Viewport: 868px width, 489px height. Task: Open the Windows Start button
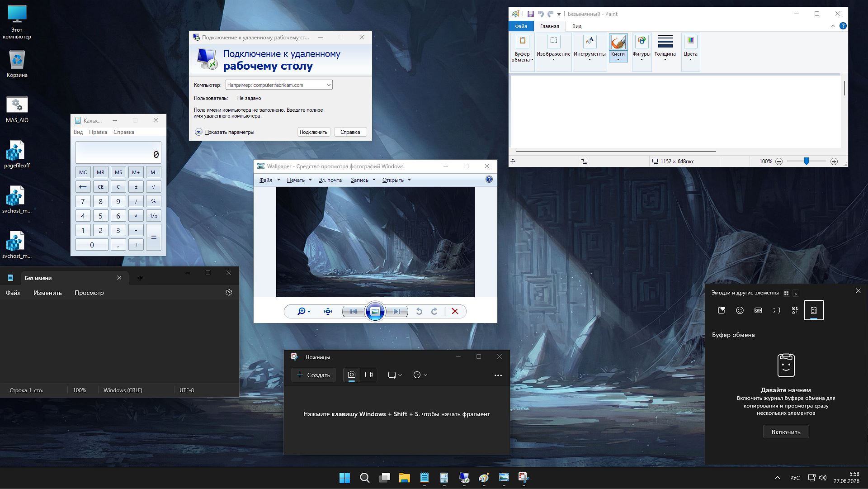click(x=344, y=478)
